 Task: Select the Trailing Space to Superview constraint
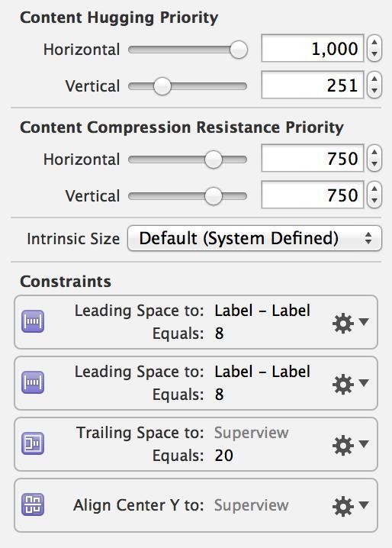click(196, 444)
